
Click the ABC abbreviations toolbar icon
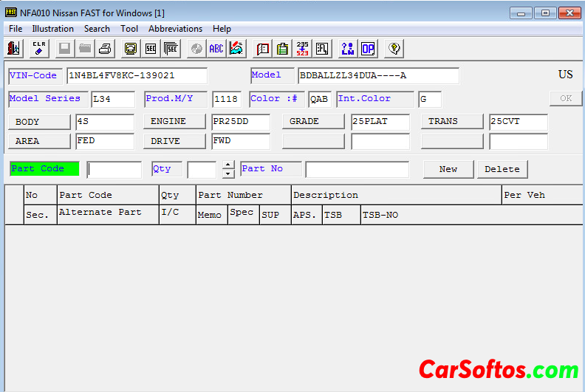click(216, 49)
